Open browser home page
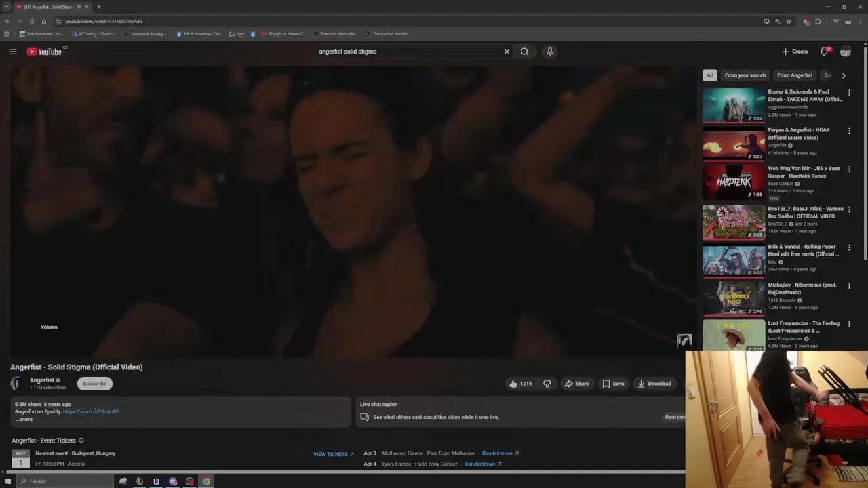The width and height of the screenshot is (868, 488). point(44,21)
